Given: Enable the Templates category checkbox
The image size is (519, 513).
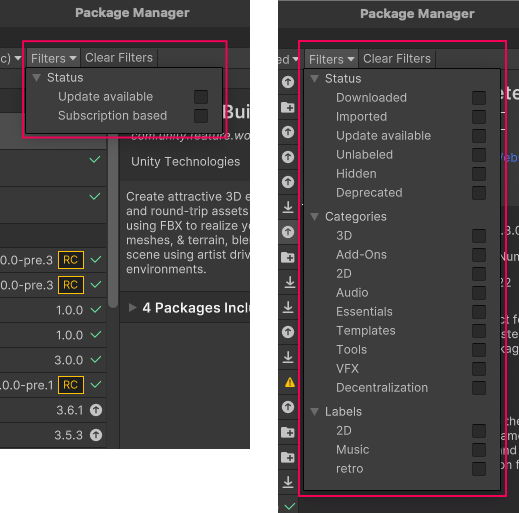Looking at the screenshot, I should 479,331.
